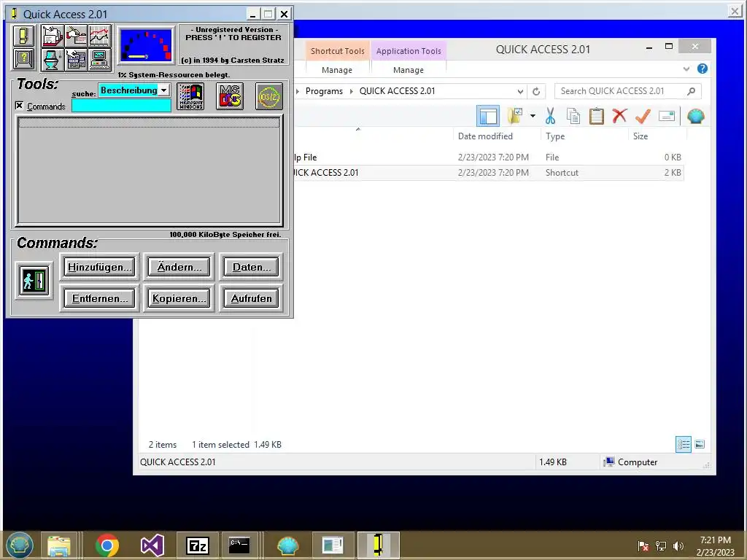The height and width of the screenshot is (560, 747).
Task: Open the Beschreibung search dropdown
Action: click(x=163, y=90)
